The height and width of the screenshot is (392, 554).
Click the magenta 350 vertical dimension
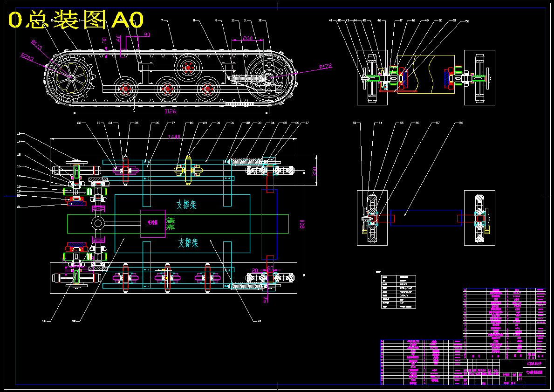click(x=314, y=172)
